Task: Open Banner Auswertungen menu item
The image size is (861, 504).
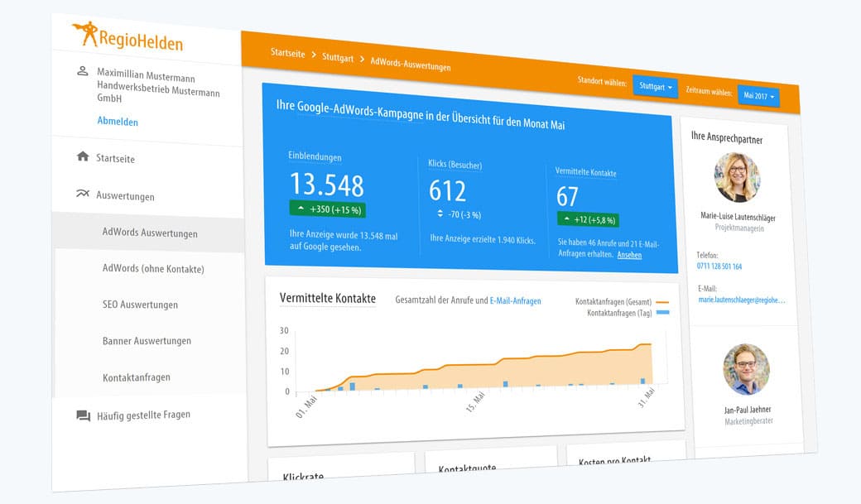Action: tap(147, 341)
